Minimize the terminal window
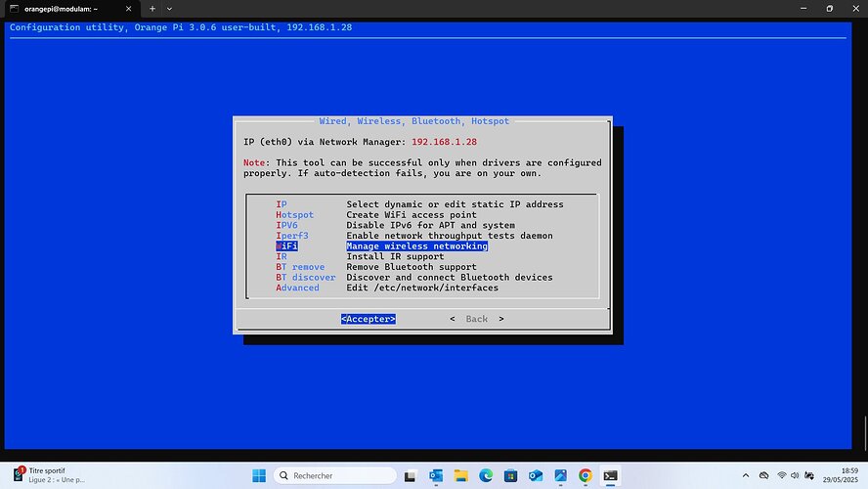This screenshot has height=489, width=868. tap(803, 9)
